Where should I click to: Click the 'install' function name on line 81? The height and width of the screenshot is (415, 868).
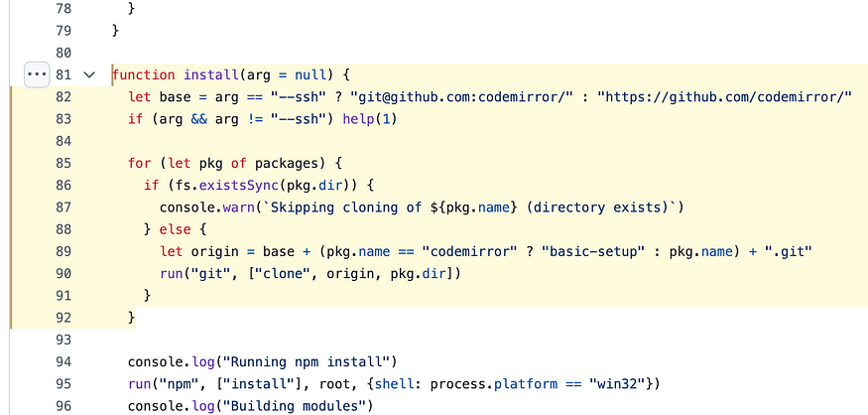[211, 74]
